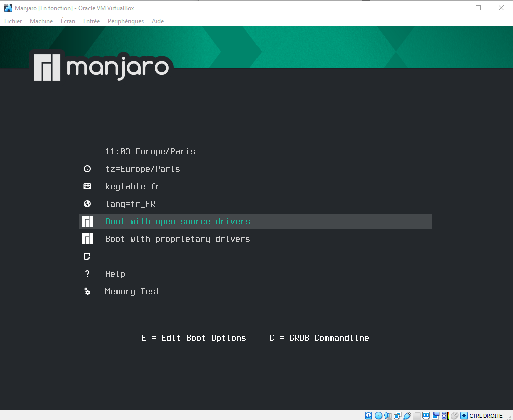Minimize the VirtualBox window
The image size is (513, 420).
point(456,8)
